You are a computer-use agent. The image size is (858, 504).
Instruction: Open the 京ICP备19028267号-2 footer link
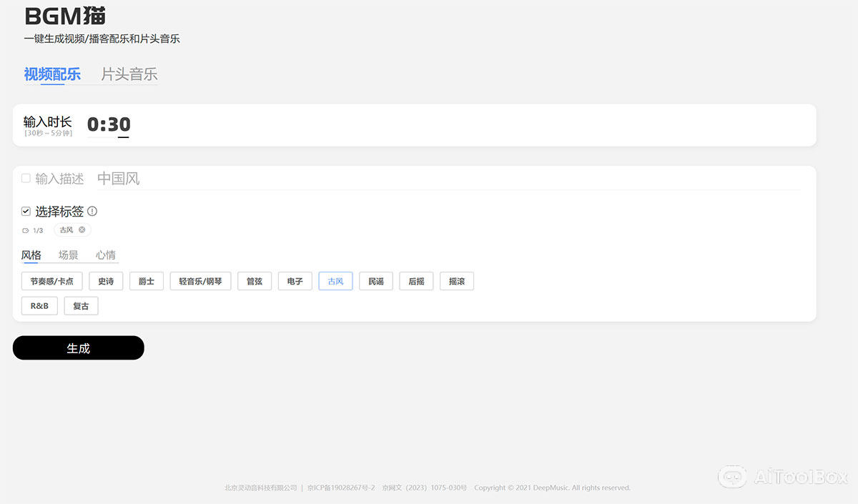[341, 488]
